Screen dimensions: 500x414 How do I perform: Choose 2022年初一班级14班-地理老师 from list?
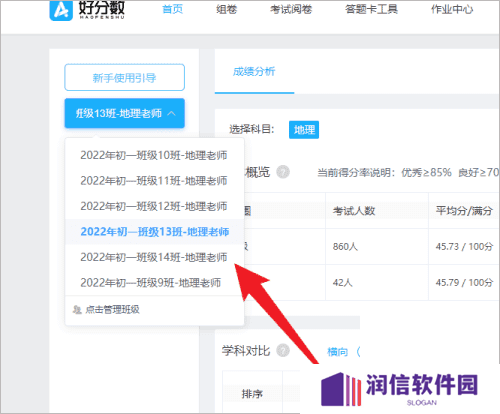[x=154, y=257]
